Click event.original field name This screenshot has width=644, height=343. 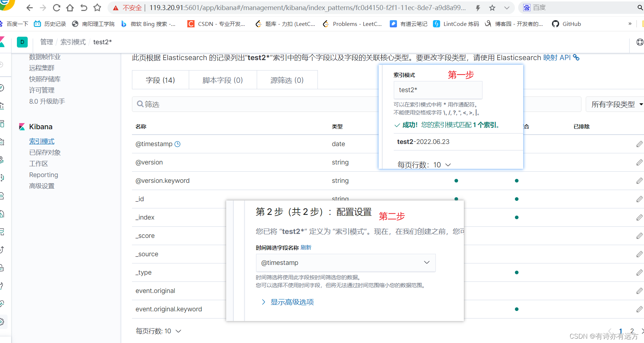pyautogui.click(x=155, y=291)
